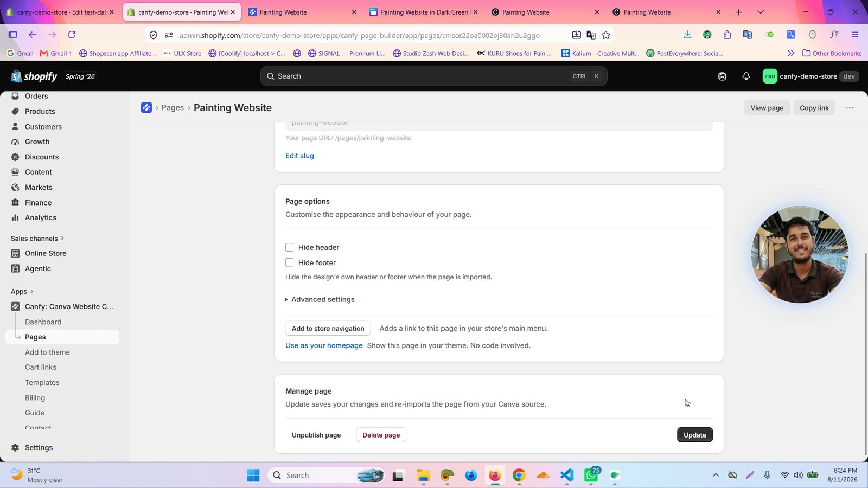
Task: Open Templates in the Canfy app menu
Action: click(42, 382)
